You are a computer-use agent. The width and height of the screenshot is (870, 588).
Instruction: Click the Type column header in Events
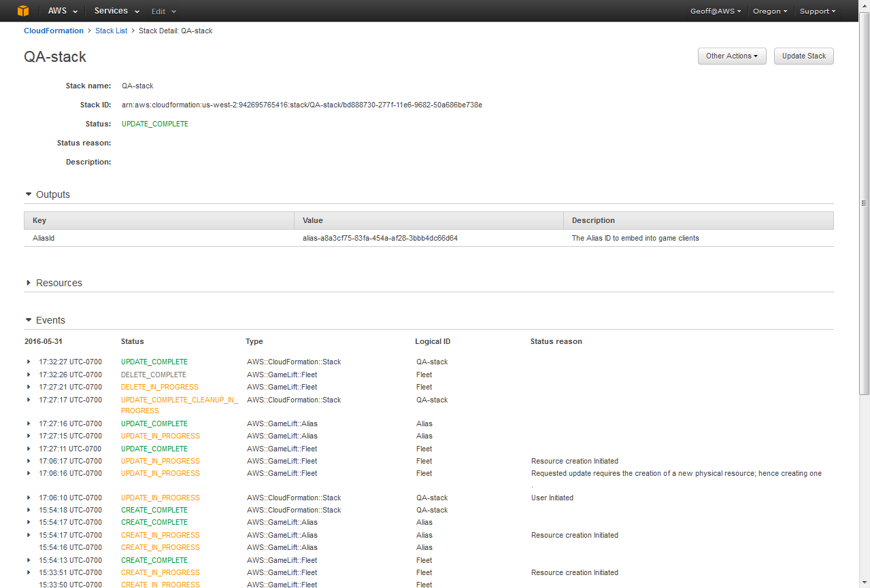(x=254, y=341)
